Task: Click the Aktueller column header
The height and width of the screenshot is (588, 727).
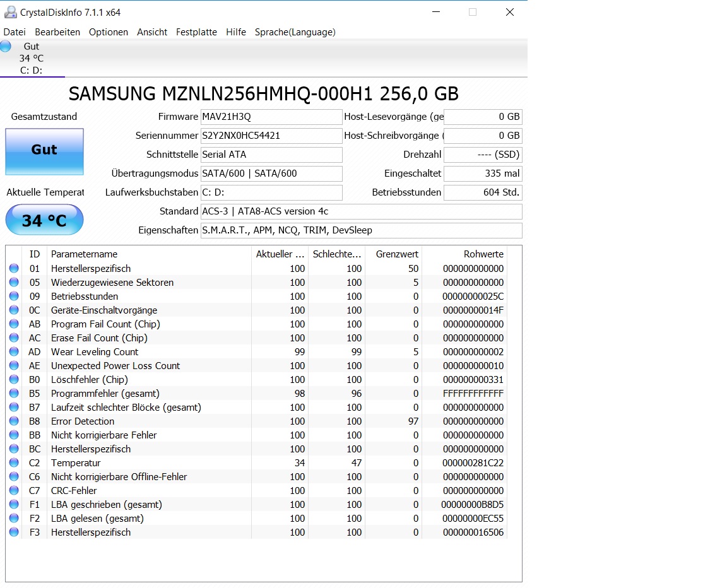Action: [x=280, y=254]
